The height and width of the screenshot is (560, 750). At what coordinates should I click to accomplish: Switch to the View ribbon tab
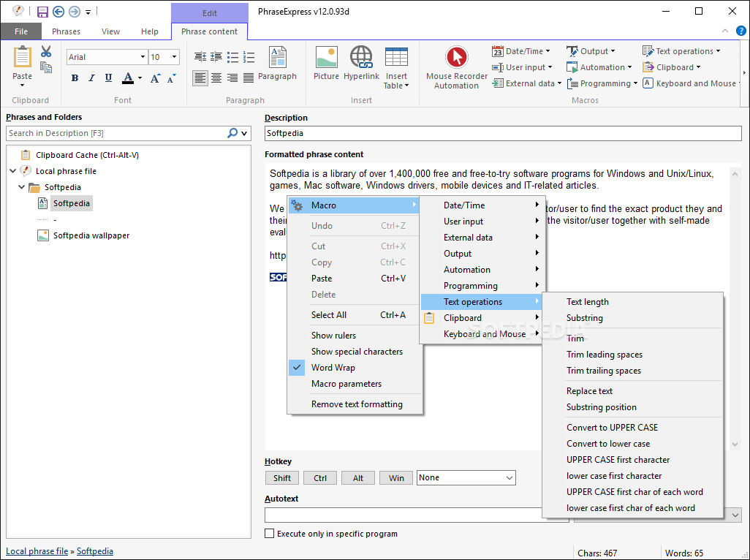click(110, 31)
